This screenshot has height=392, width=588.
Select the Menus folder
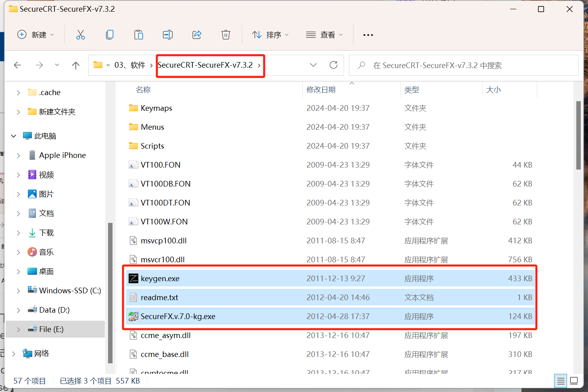point(331,127)
